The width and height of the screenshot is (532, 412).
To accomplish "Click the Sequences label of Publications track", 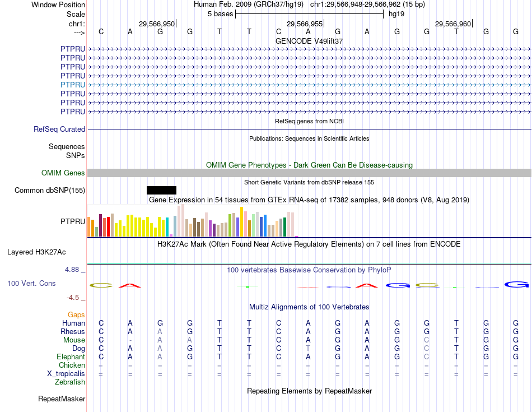I will tap(67, 147).
